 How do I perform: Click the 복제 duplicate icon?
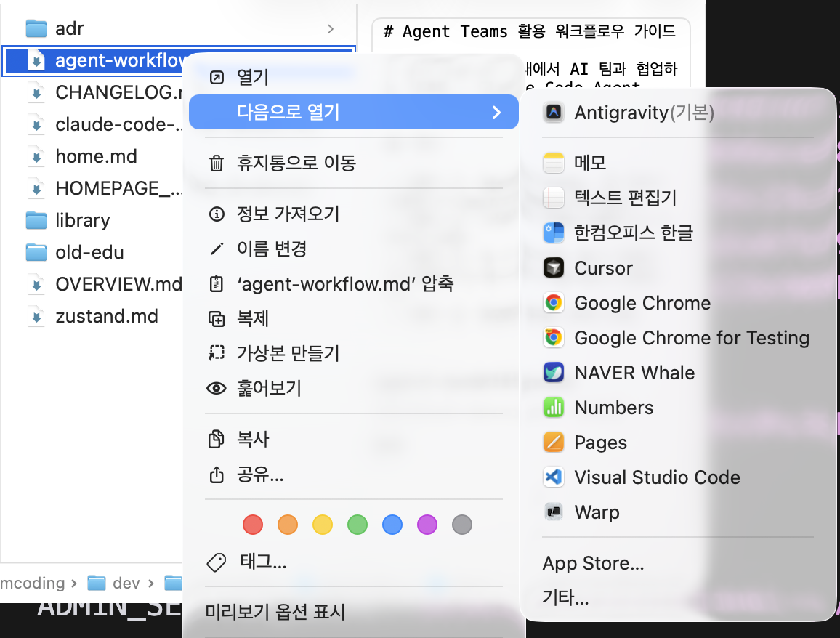click(217, 319)
